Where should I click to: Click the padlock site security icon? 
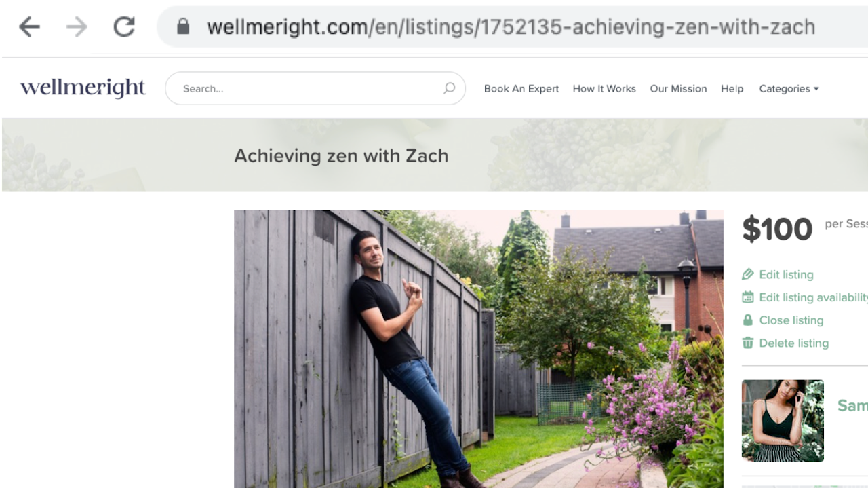pos(182,26)
